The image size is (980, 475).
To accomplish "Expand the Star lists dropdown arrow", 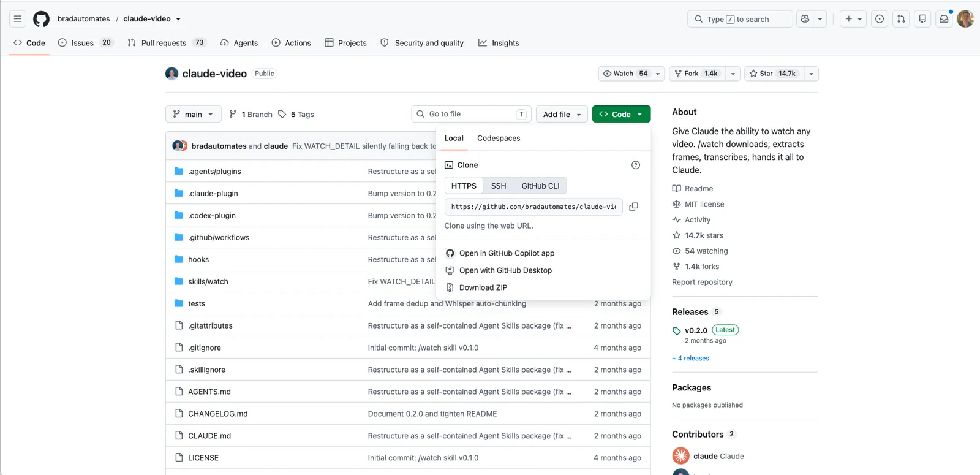I will [812, 74].
